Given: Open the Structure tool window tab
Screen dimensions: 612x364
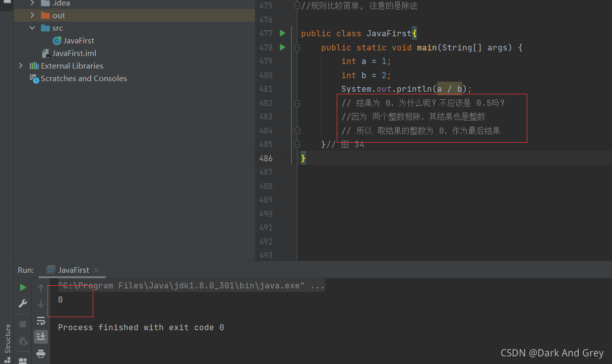Looking at the screenshot, I should (8, 339).
